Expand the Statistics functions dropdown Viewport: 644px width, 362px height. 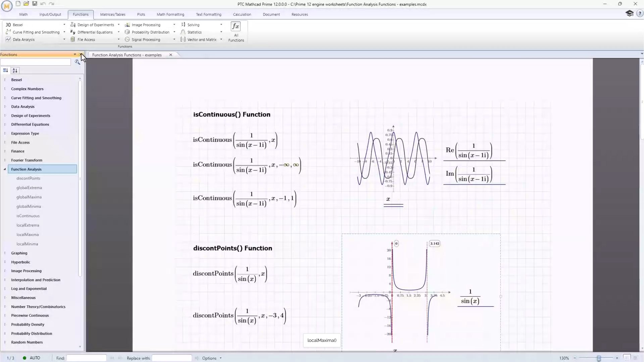[221, 32]
